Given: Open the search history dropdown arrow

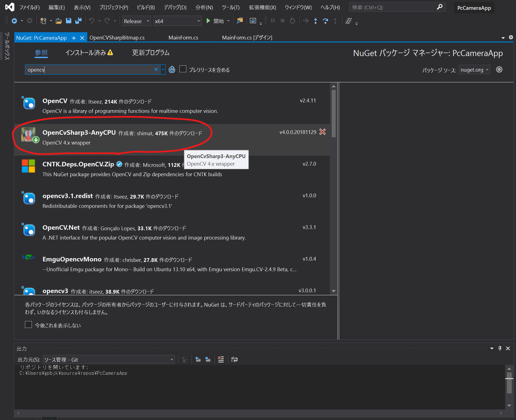Looking at the screenshot, I should [x=163, y=69].
